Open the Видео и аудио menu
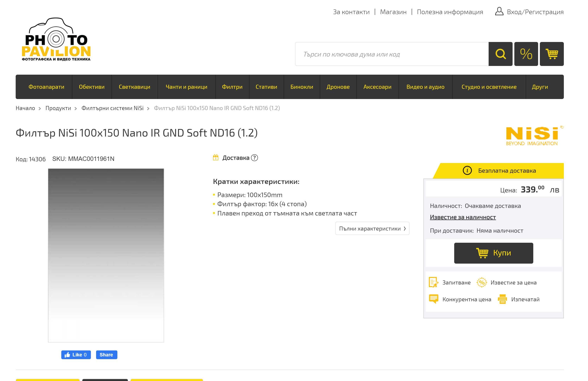The width and height of the screenshot is (588, 381). (425, 87)
